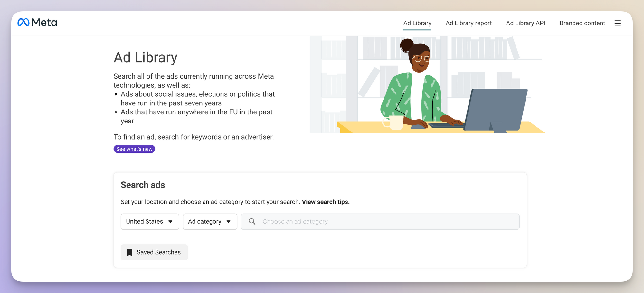
Task: Expand the United States location dropdown
Action: point(150,221)
